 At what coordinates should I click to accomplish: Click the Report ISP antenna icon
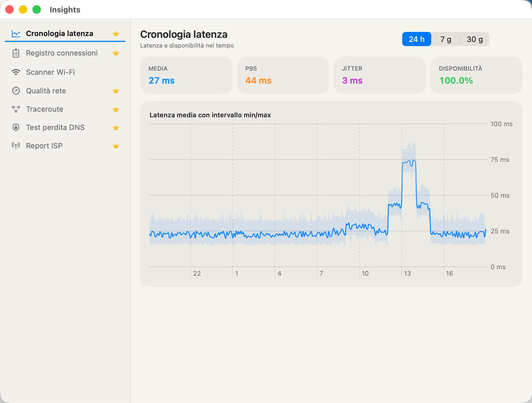pyautogui.click(x=16, y=146)
